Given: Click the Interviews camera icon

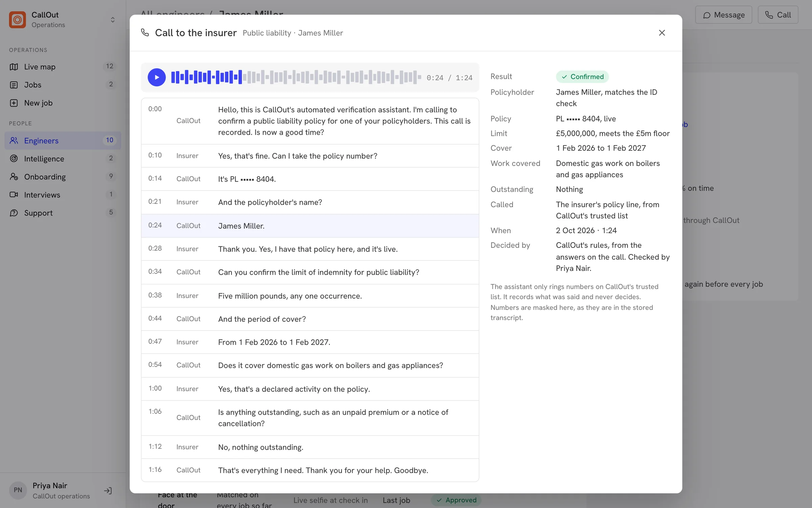Looking at the screenshot, I should (x=14, y=195).
